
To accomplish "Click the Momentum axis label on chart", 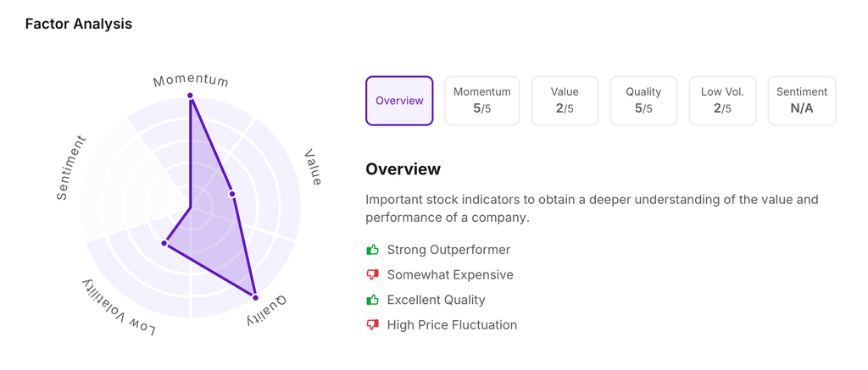I will coord(191,80).
